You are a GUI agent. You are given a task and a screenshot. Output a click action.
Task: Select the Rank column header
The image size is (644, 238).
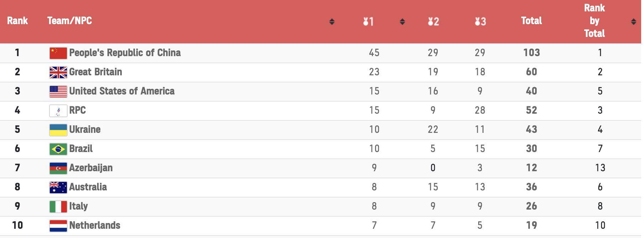[x=17, y=21]
